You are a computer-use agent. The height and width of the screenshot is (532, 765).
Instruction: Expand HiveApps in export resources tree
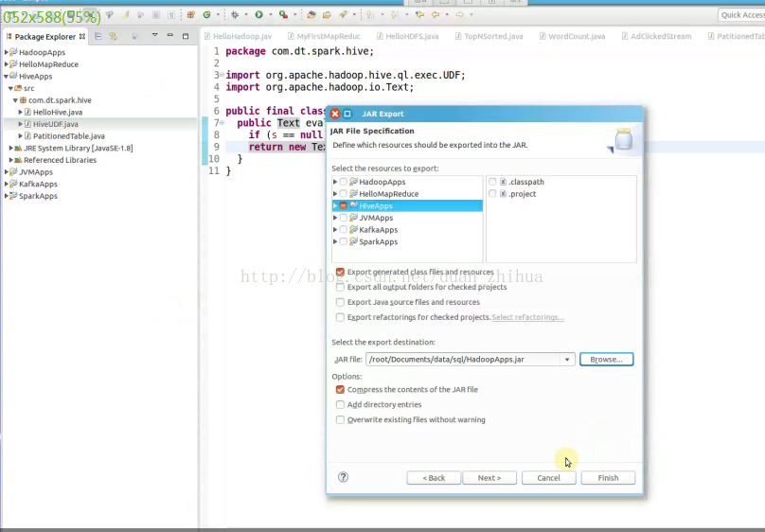point(335,205)
